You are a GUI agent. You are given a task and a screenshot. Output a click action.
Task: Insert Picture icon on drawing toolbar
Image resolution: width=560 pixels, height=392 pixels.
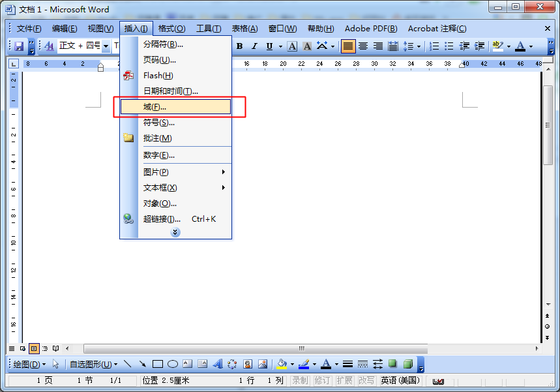pos(263,364)
